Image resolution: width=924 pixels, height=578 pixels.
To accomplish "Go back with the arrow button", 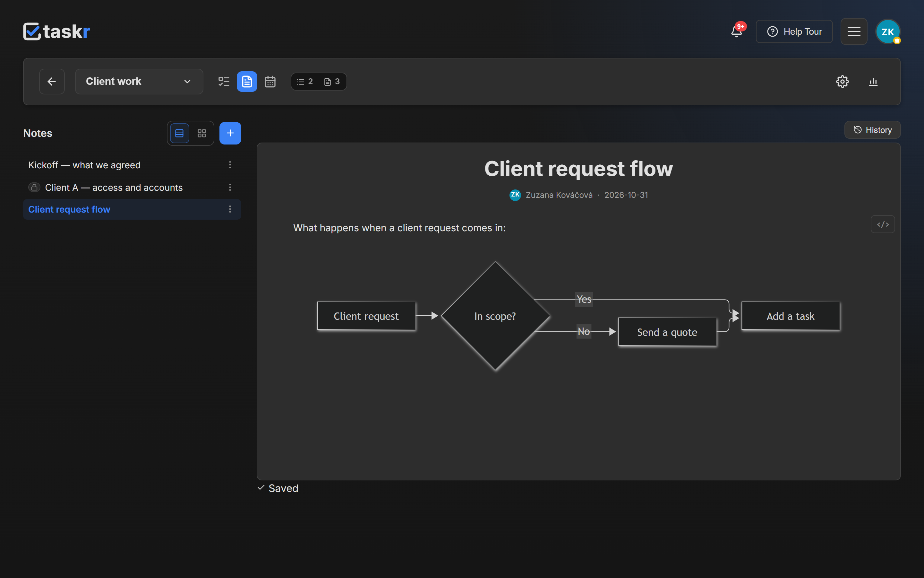I will [x=52, y=82].
